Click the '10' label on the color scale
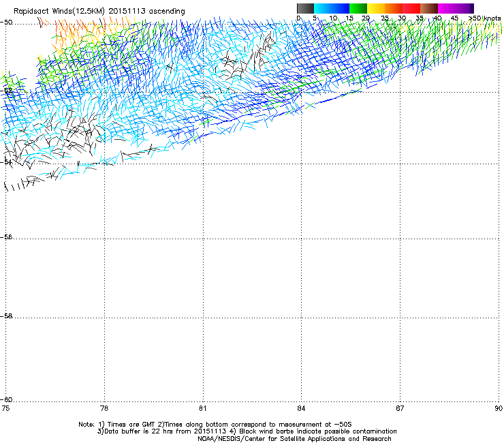504x443 pixels. [333, 18]
